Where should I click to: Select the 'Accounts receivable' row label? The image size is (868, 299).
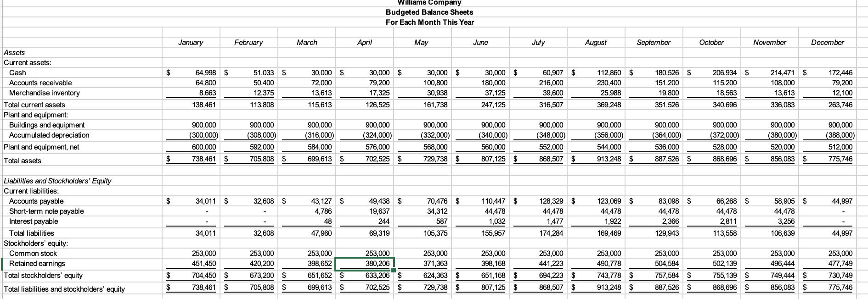(x=40, y=83)
